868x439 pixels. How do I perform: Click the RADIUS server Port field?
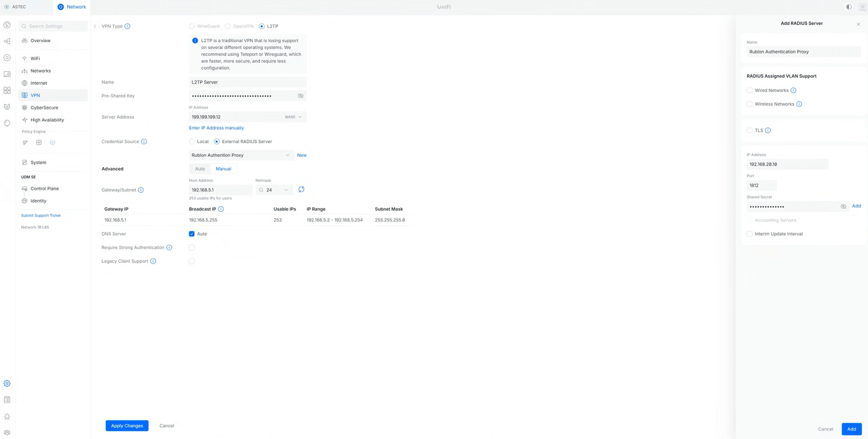[x=761, y=185]
